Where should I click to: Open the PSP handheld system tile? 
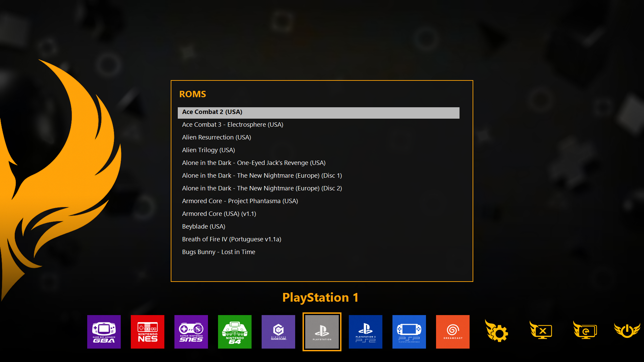click(x=409, y=332)
